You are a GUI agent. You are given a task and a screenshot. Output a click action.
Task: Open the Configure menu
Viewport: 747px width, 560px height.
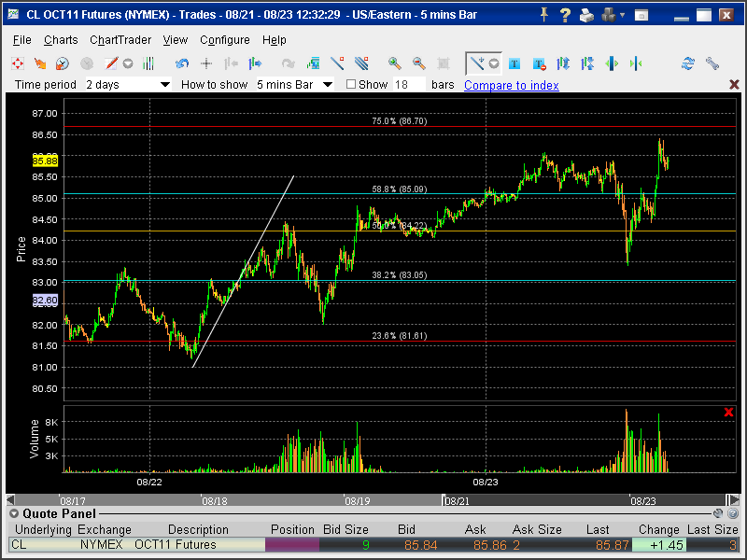pos(224,40)
